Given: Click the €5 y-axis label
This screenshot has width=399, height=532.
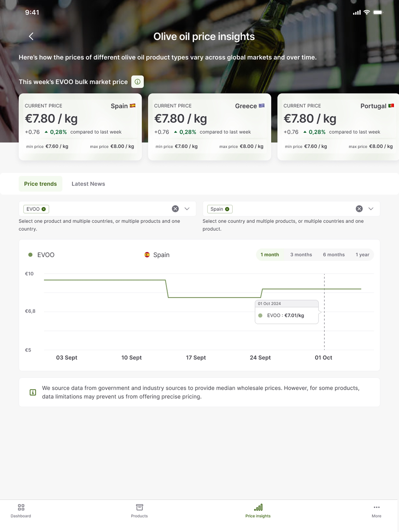Looking at the screenshot, I should tap(28, 350).
